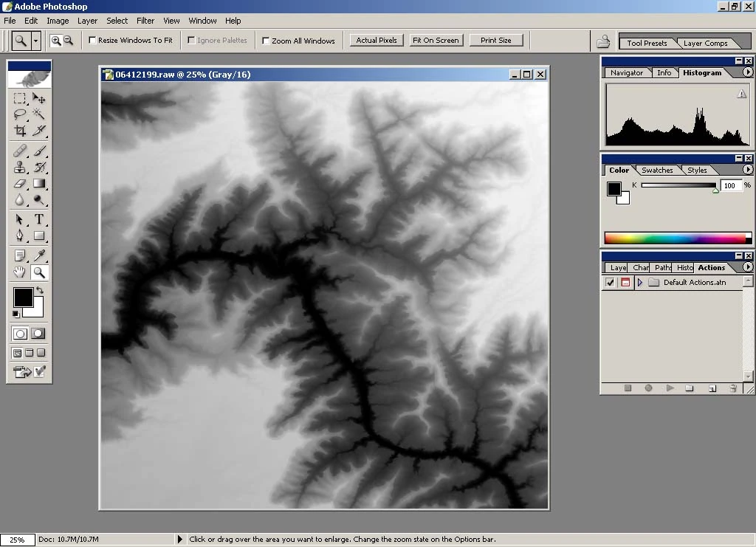Image resolution: width=756 pixels, height=547 pixels.
Task: Open the Histogram palette options menu arrow
Action: pos(747,72)
